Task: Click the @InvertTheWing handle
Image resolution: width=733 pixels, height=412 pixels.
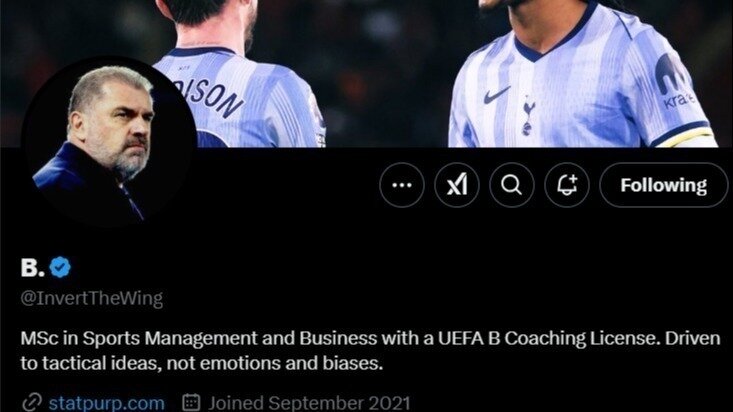Action: [92, 298]
